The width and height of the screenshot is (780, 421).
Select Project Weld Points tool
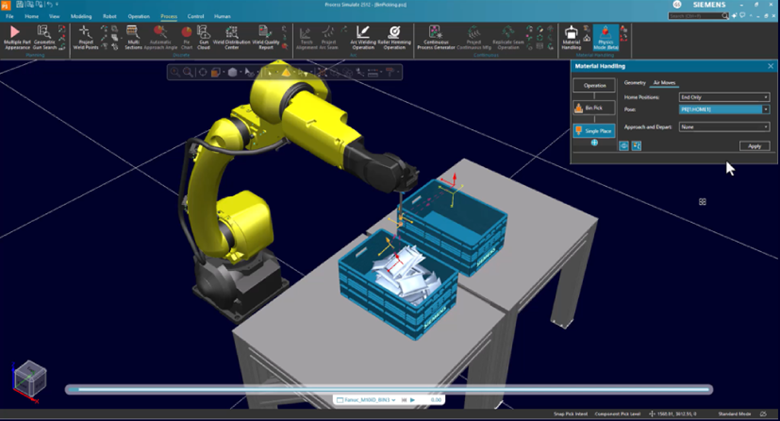[x=85, y=37]
